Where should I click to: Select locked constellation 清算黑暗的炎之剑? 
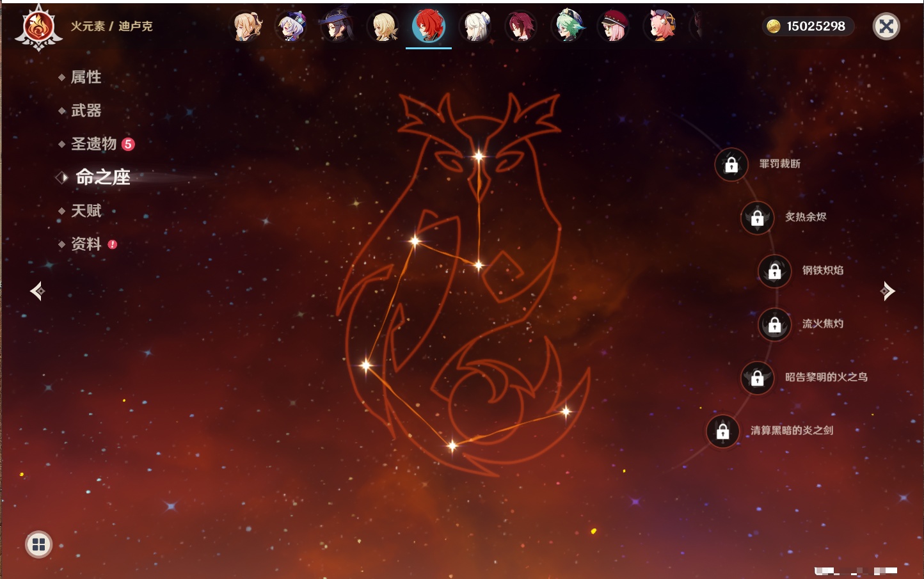tap(723, 431)
